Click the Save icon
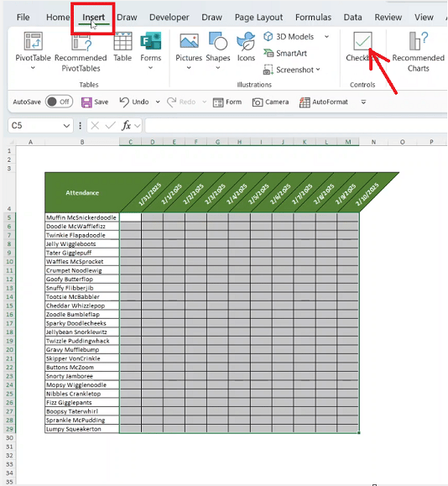Image resolution: width=448 pixels, height=486 pixels. click(86, 102)
